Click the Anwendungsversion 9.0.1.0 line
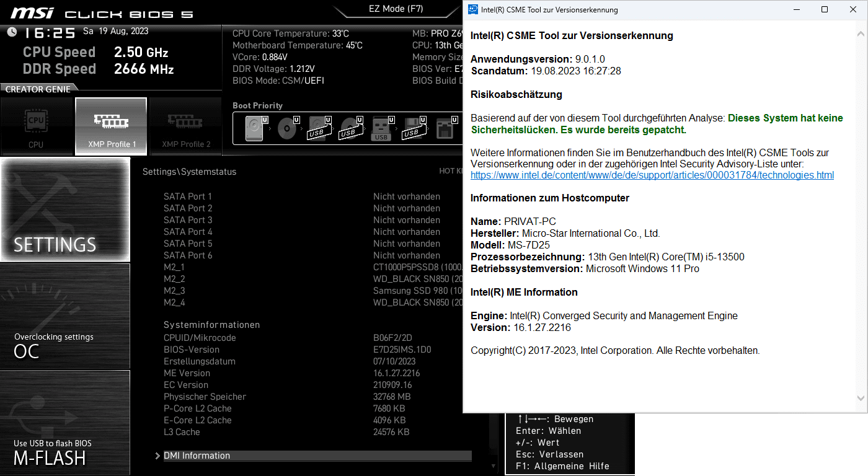 pyautogui.click(x=538, y=59)
